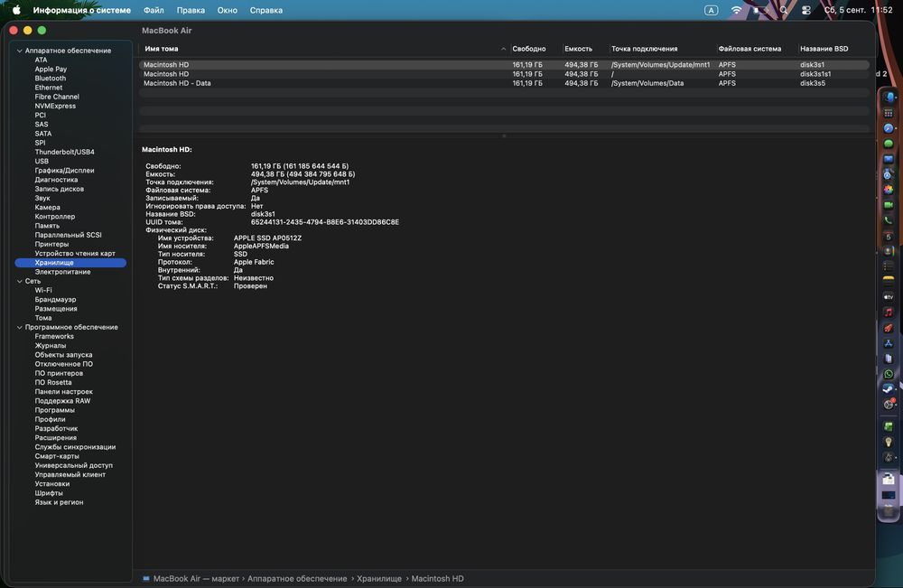The width and height of the screenshot is (903, 588).
Task: Open Control Center in menu bar
Action: pyautogui.click(x=806, y=10)
